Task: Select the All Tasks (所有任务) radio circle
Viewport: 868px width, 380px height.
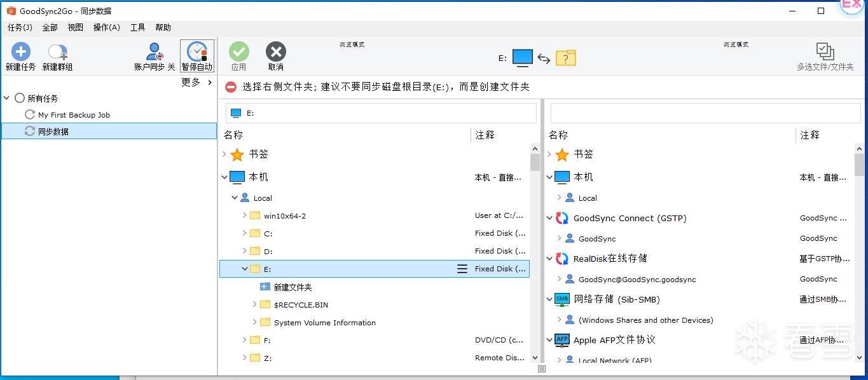Action: (x=20, y=98)
